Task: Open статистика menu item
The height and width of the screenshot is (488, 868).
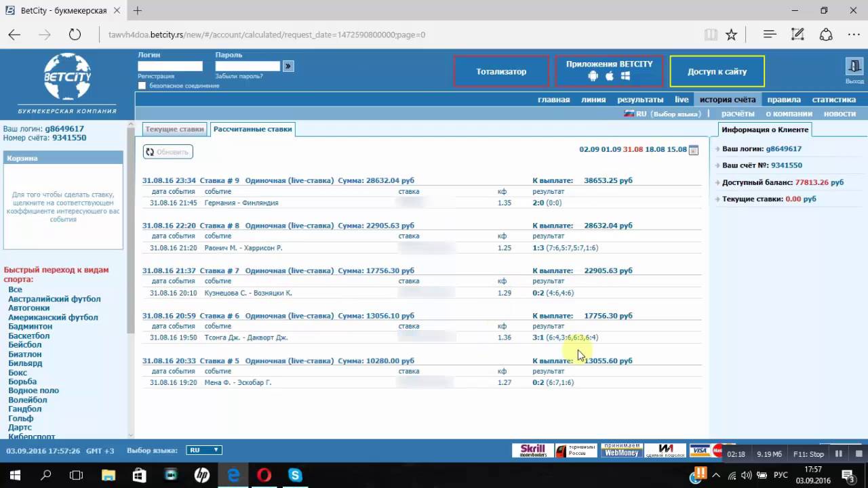Action: (x=834, y=100)
